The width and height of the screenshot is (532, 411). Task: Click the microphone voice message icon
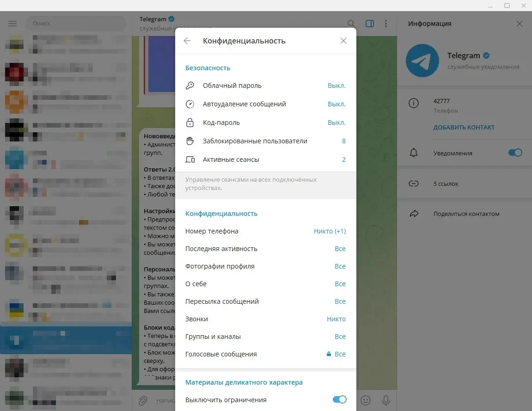pyautogui.click(x=386, y=400)
